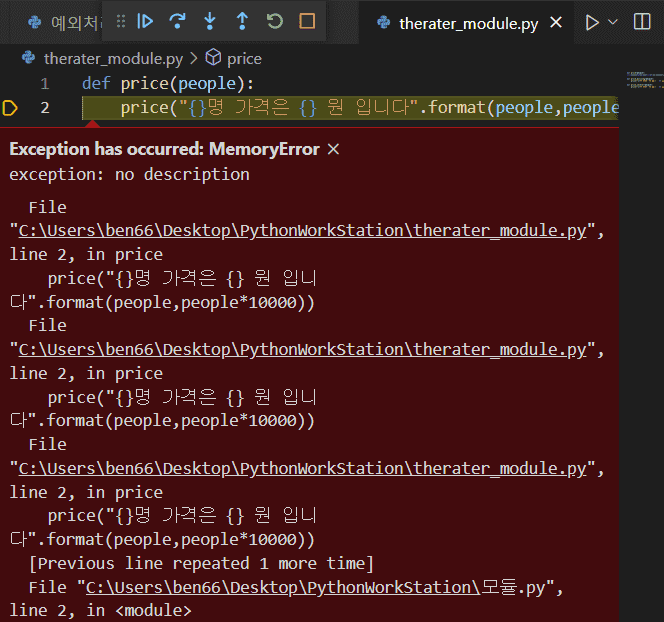Split the editor to the right
This screenshot has height=622, width=664.
pos(642,21)
